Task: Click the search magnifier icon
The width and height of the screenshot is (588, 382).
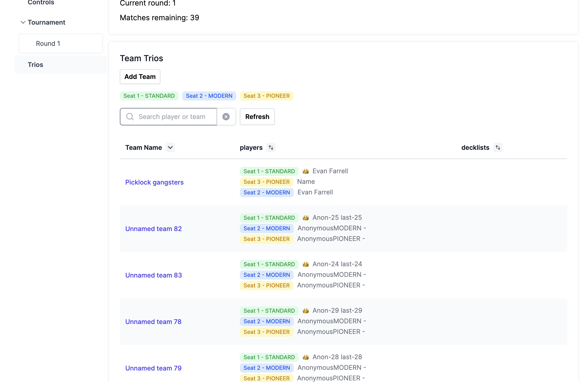Action: [x=130, y=117]
